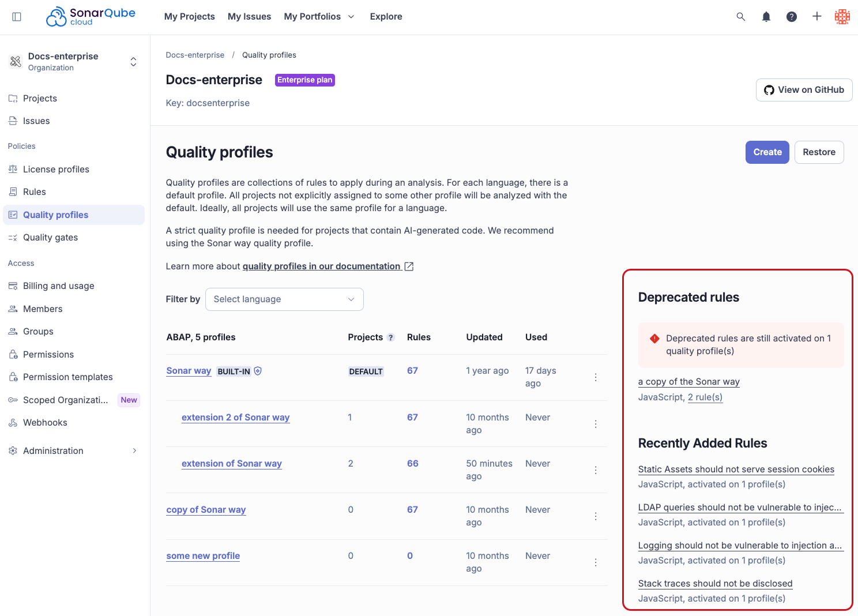Viewport: 858px width, 616px height.
Task: Click the Docs-enterprise breadcrumb link
Action: point(195,55)
